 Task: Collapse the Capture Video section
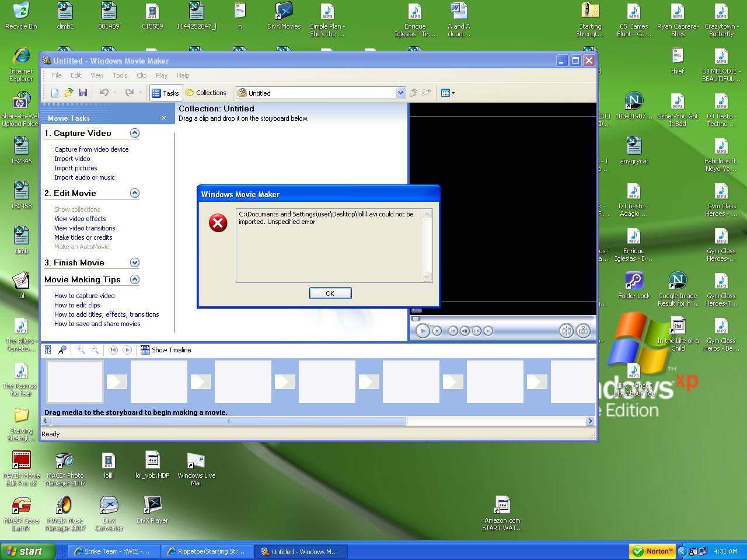(135, 133)
